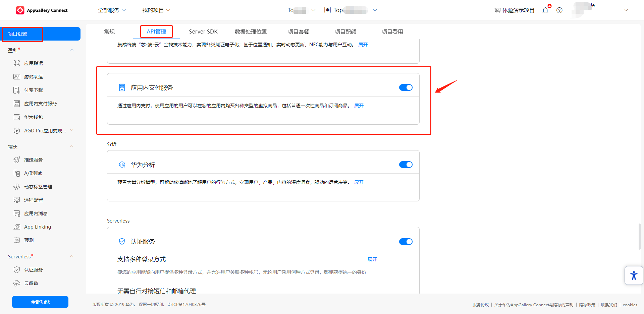Screen dimensions: 644x314
Task: Click the App Linking sidebar icon
Action: pos(17,227)
